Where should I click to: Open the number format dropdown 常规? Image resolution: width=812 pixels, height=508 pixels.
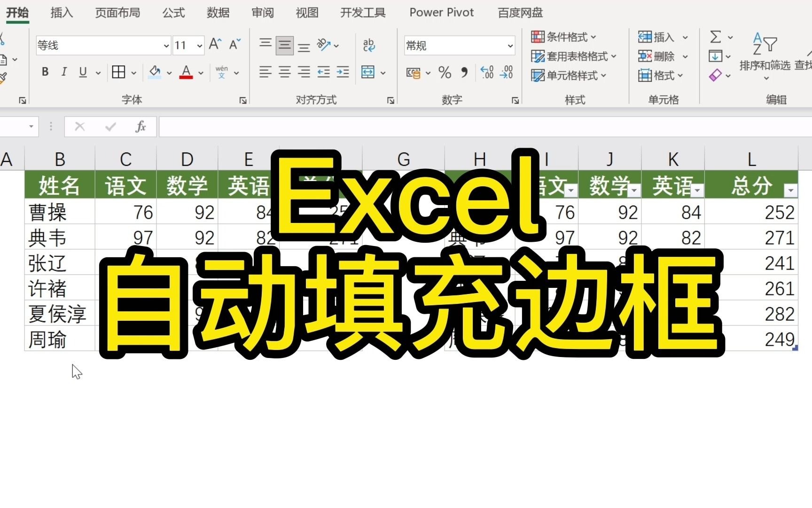click(510, 46)
